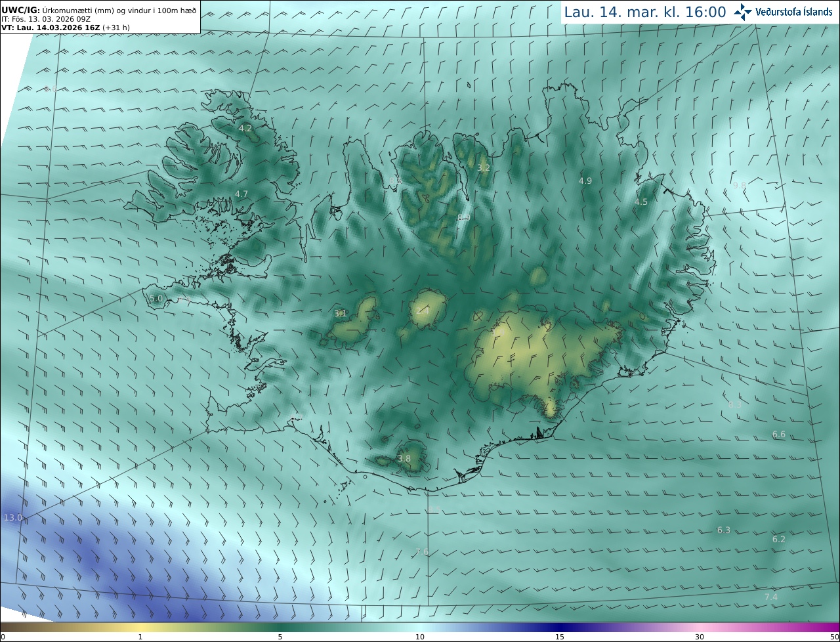Screen dimensions: 840x642
Task: Pick the 3.1 value on the map
Action: (x=340, y=313)
